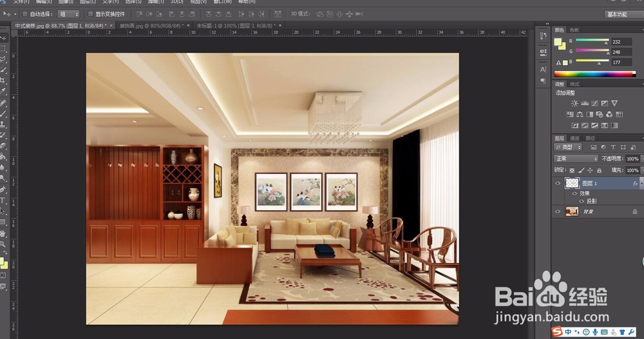Click the color spectrum ramp bar

(594, 74)
